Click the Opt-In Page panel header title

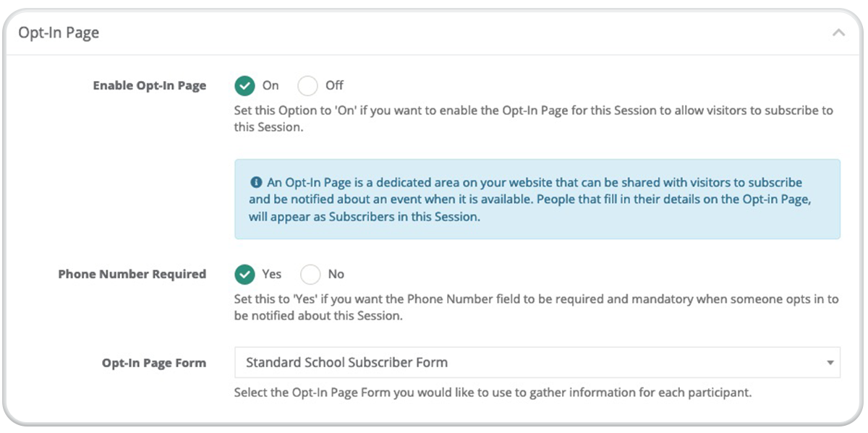point(59,33)
